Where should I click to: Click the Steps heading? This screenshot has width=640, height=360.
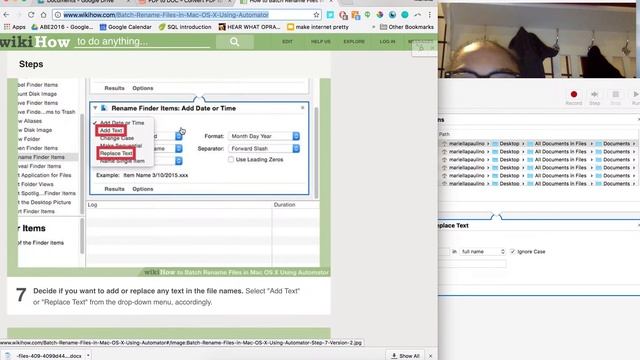[x=31, y=64]
